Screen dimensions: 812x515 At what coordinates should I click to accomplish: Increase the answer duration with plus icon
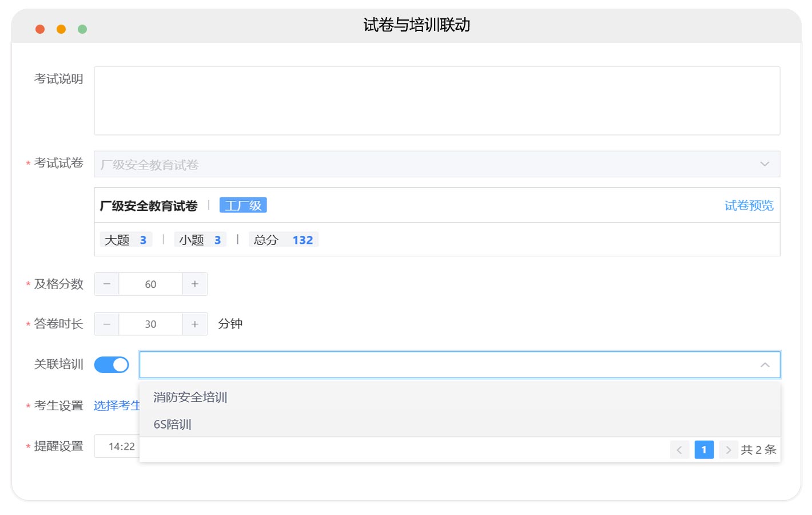pos(195,324)
